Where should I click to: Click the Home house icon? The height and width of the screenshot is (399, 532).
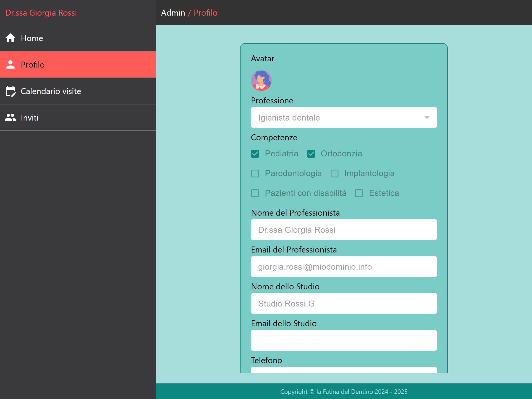[x=10, y=38]
